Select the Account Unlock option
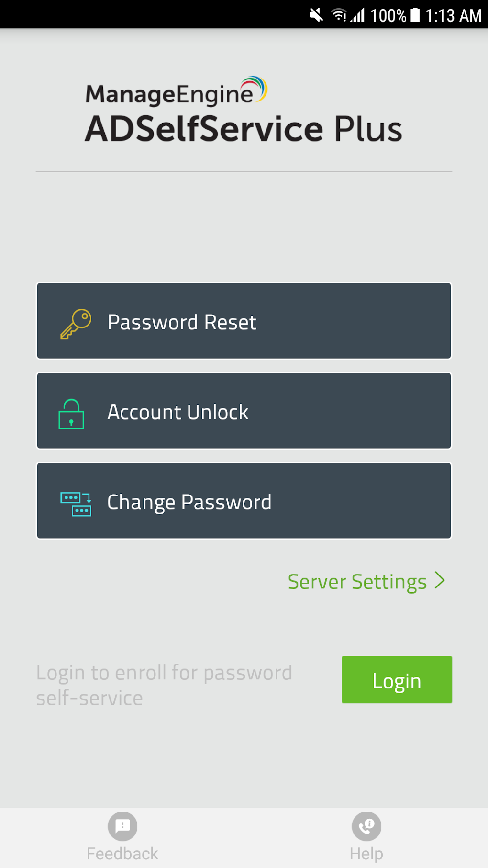 point(244,411)
